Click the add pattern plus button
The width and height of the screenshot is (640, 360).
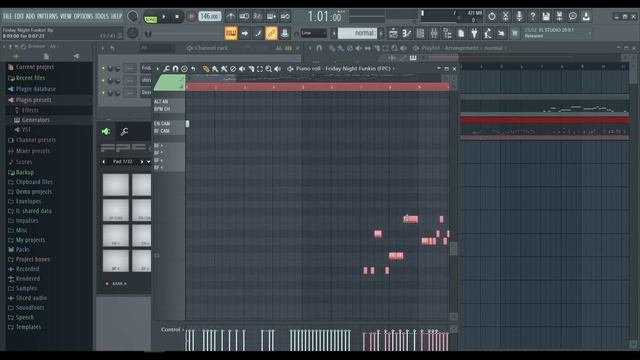click(x=381, y=33)
